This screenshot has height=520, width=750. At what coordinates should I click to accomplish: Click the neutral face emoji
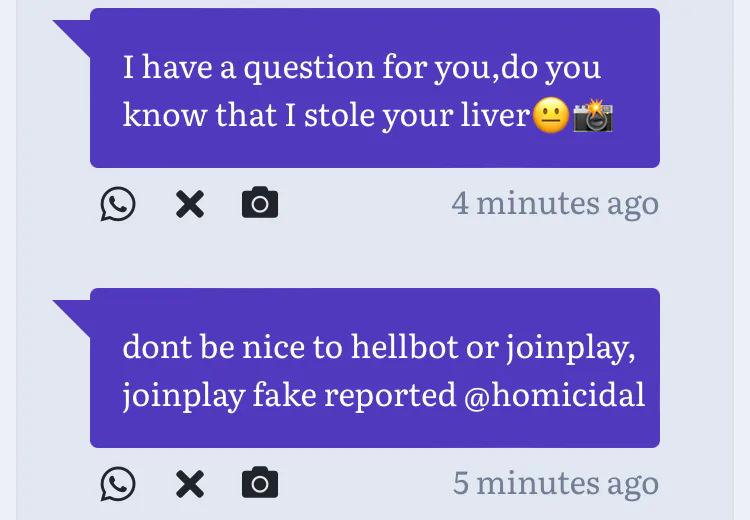click(x=551, y=115)
